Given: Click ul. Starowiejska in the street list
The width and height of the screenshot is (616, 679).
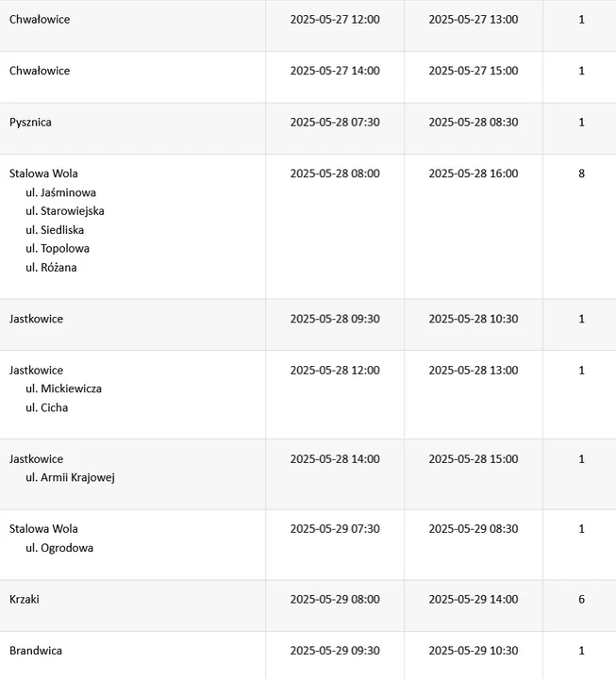Looking at the screenshot, I should point(65,211).
